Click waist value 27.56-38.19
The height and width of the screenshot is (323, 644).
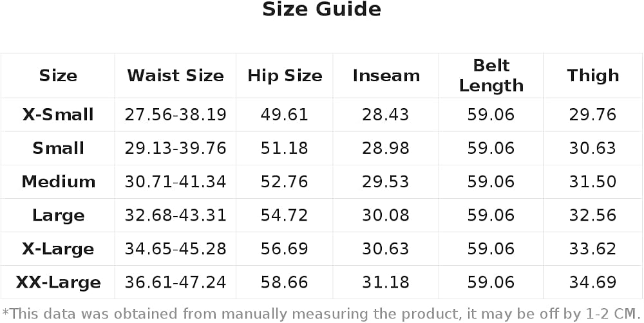(175, 115)
